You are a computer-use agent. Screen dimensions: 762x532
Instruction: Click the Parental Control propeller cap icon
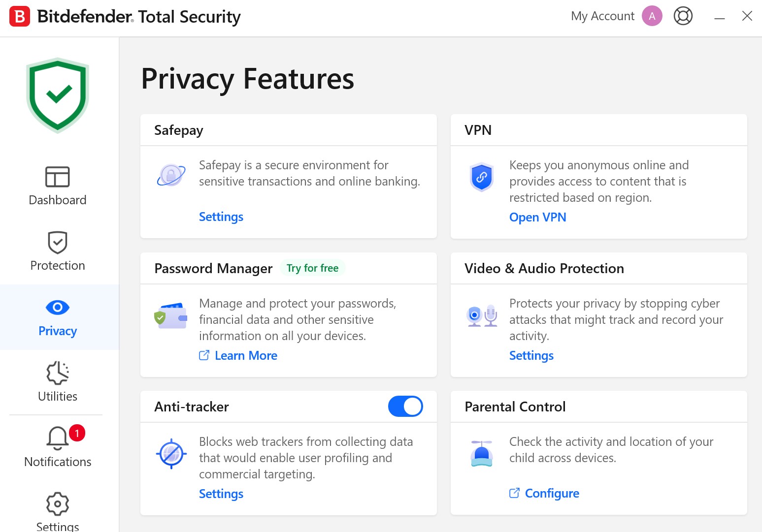(481, 453)
